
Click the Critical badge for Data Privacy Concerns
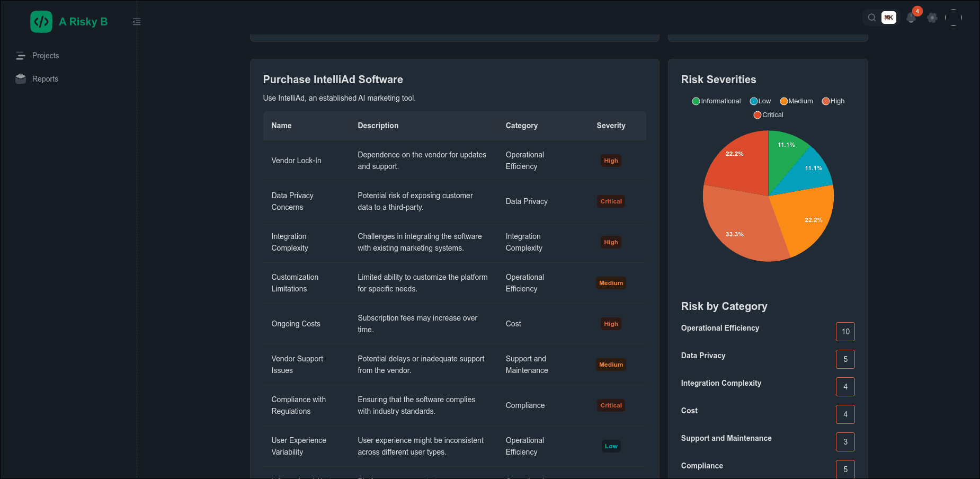[611, 201]
